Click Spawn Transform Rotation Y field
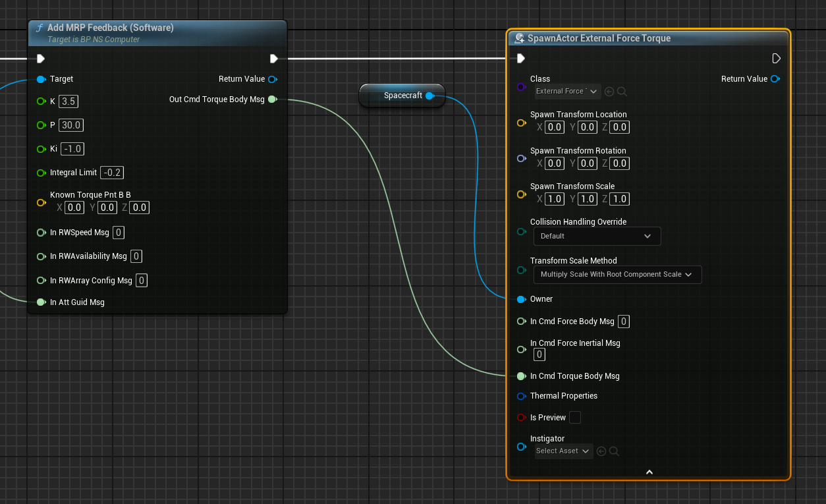Image resolution: width=826 pixels, height=504 pixels. (588, 163)
